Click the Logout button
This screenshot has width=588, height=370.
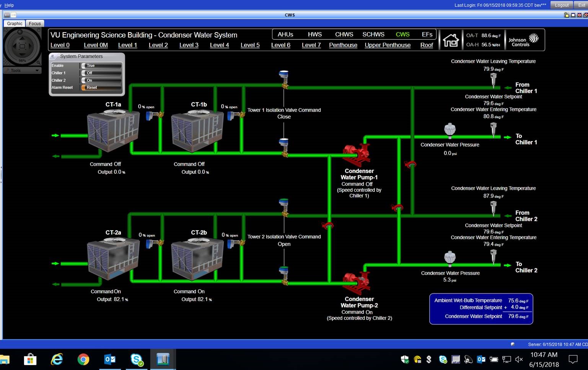tap(562, 5)
